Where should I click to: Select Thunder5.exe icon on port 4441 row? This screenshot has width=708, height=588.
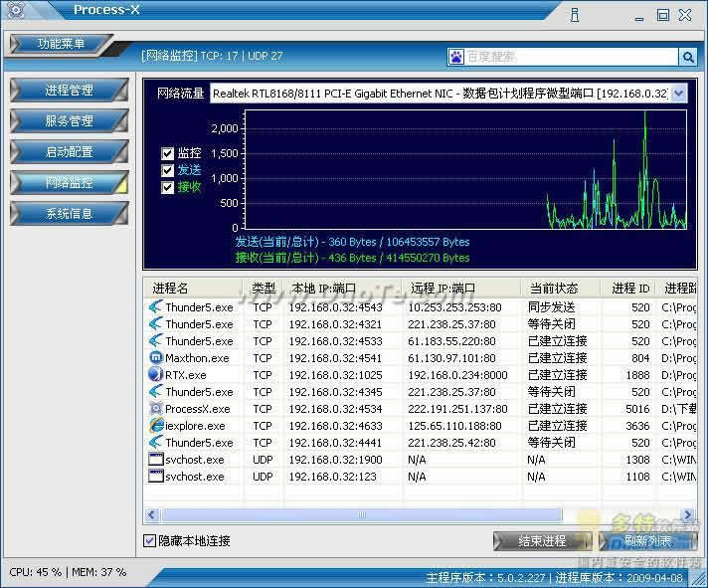click(x=156, y=443)
